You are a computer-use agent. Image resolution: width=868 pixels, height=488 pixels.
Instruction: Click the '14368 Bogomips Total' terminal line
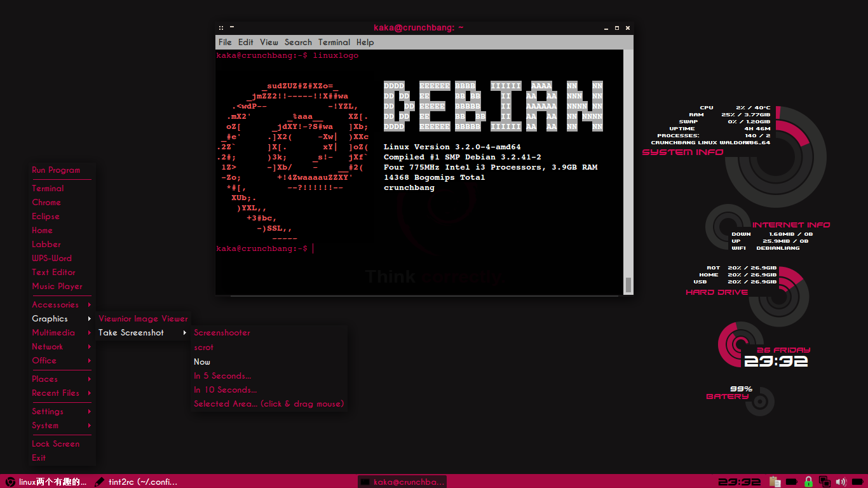pyautogui.click(x=435, y=177)
